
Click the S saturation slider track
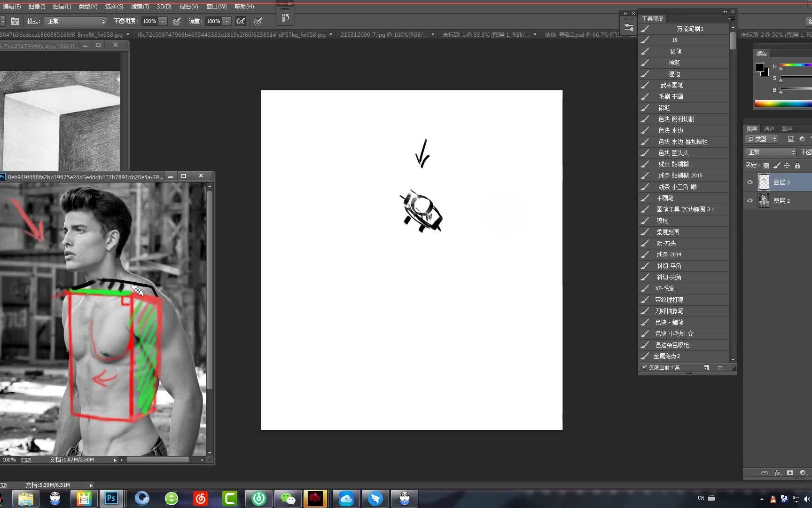coord(796,77)
